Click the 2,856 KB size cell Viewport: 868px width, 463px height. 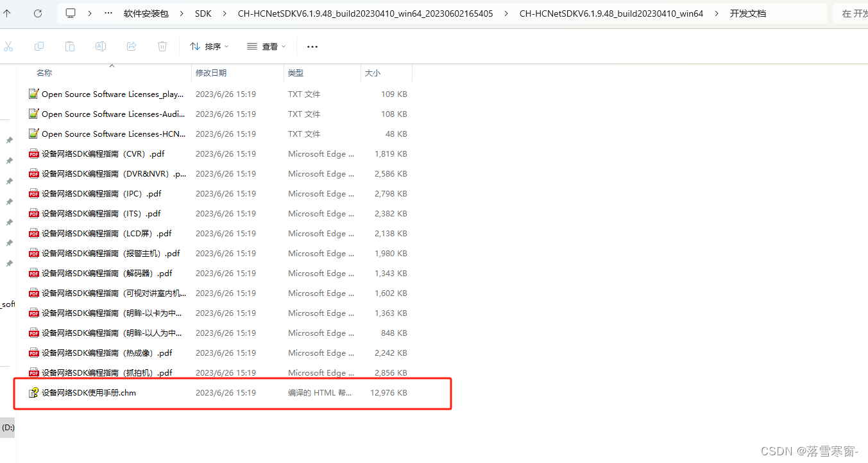pos(391,372)
